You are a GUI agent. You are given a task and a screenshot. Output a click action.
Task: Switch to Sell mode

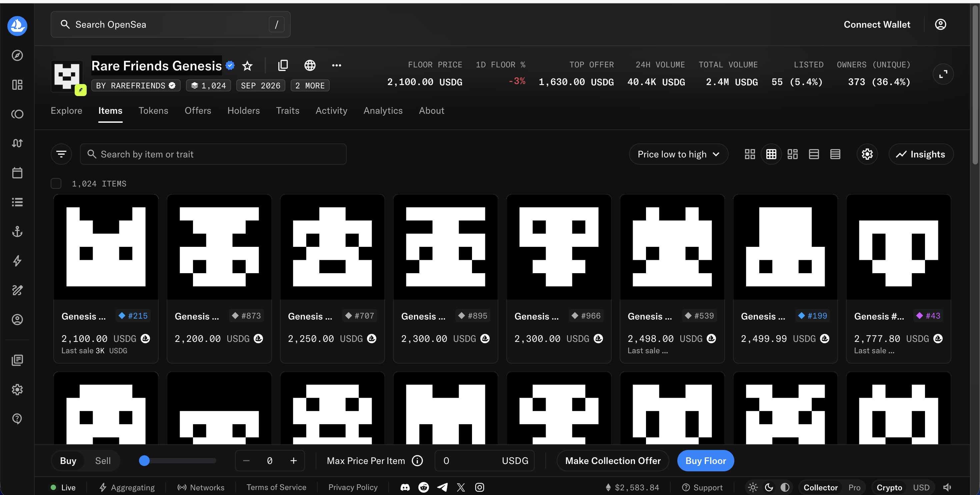click(x=103, y=461)
